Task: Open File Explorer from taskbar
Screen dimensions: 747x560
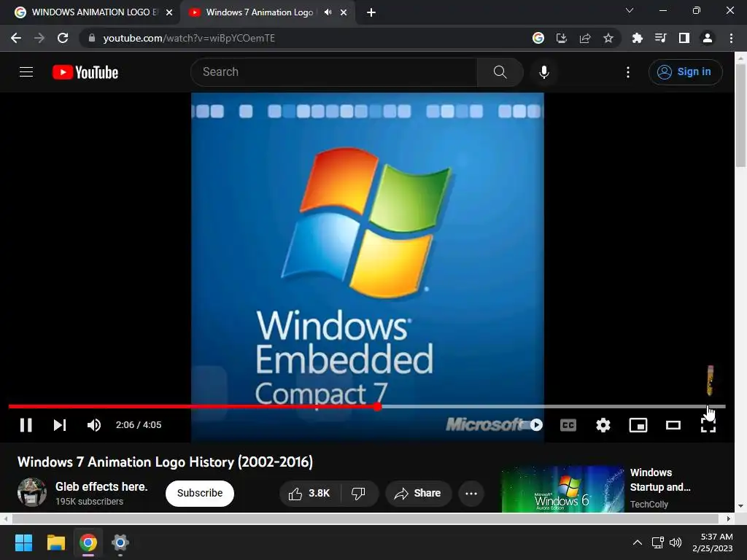Action: [x=55, y=542]
